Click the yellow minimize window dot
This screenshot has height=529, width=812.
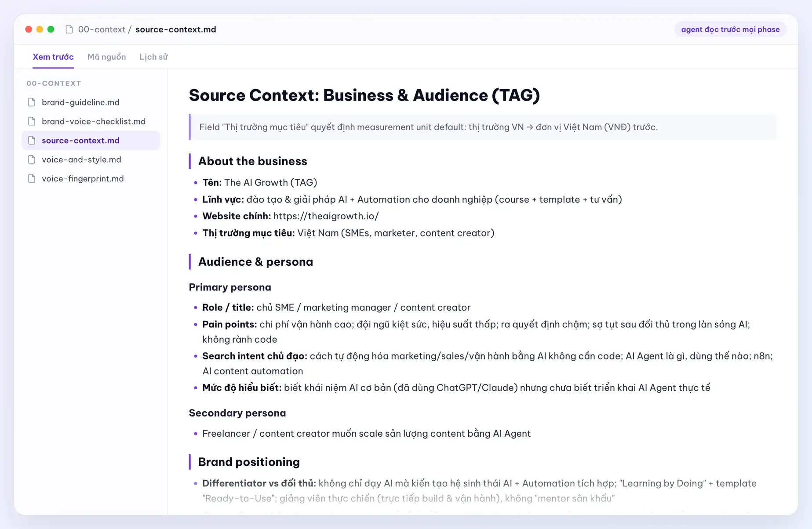tap(40, 29)
